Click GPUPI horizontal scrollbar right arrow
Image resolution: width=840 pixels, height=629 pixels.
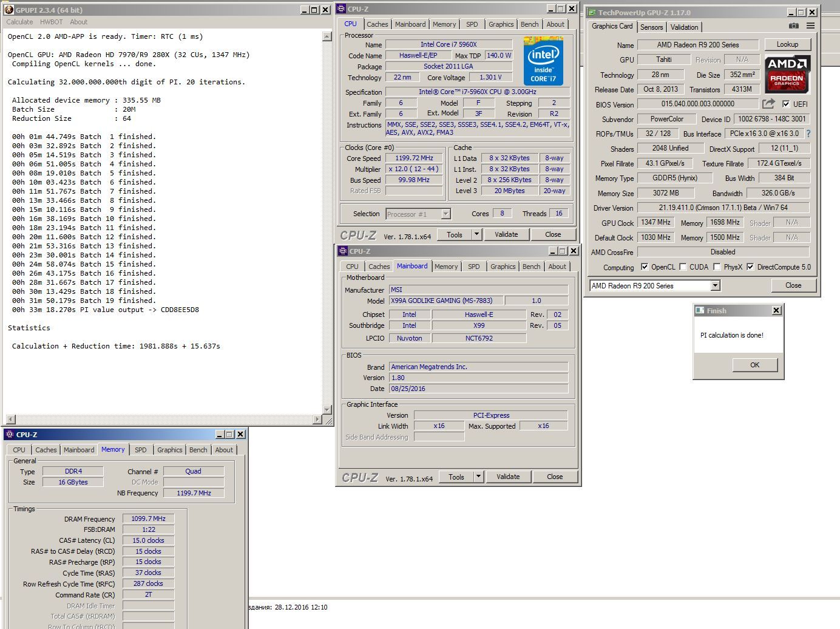(x=317, y=420)
